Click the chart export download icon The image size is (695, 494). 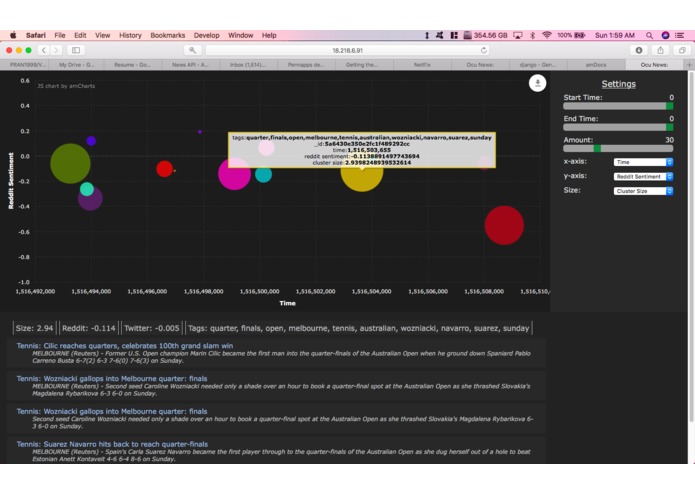[x=537, y=83]
